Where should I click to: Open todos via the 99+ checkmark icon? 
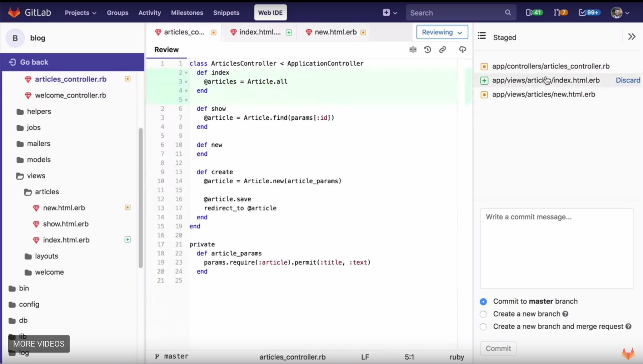pos(588,12)
